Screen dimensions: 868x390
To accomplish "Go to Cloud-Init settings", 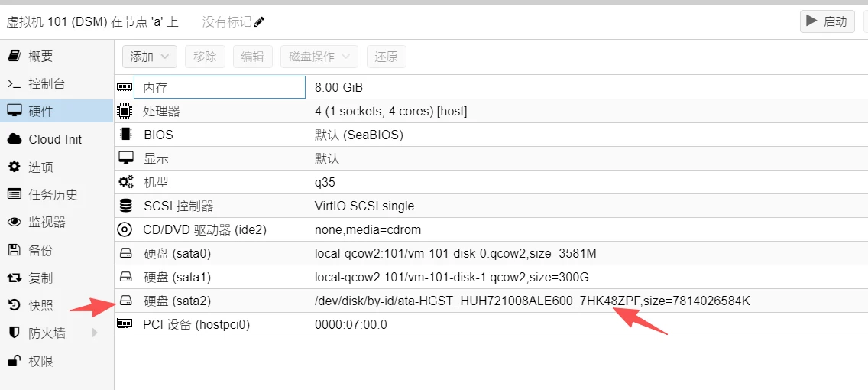I will tap(54, 139).
